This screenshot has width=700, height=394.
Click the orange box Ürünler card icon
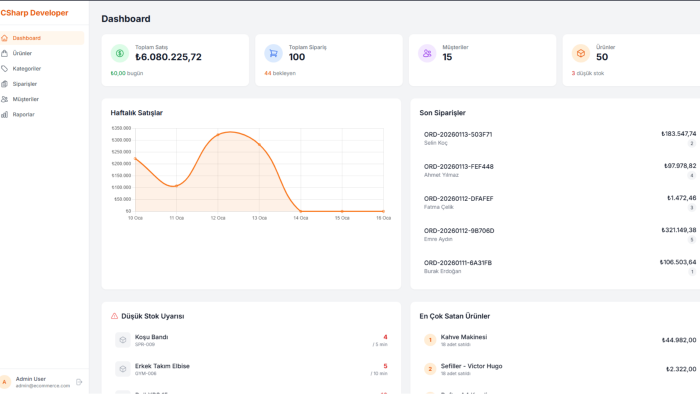(580, 53)
